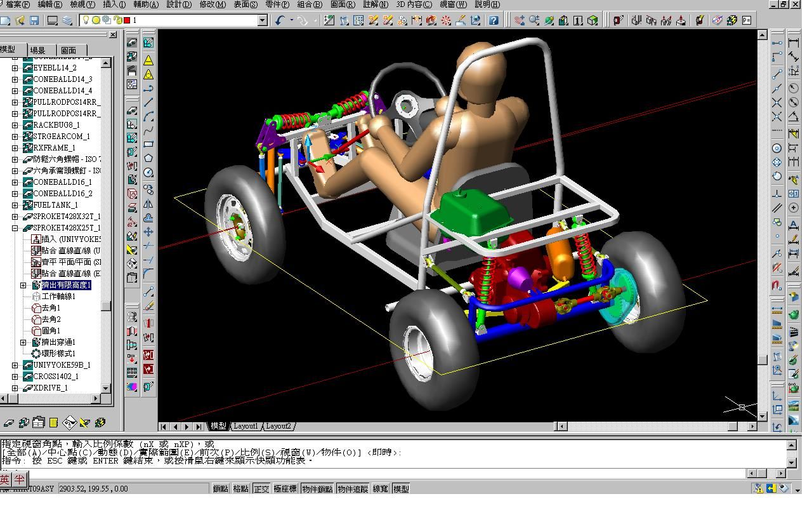Click the layers stack icon
812x508 pixels.
[x=67, y=20]
